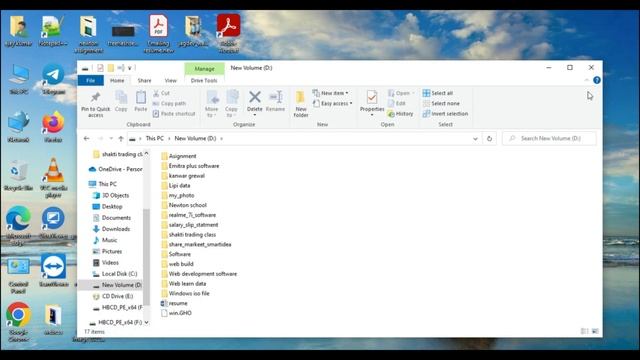Screen dimensions: 640x360
Task: Open the Move to dropdown
Action: pos(211,104)
